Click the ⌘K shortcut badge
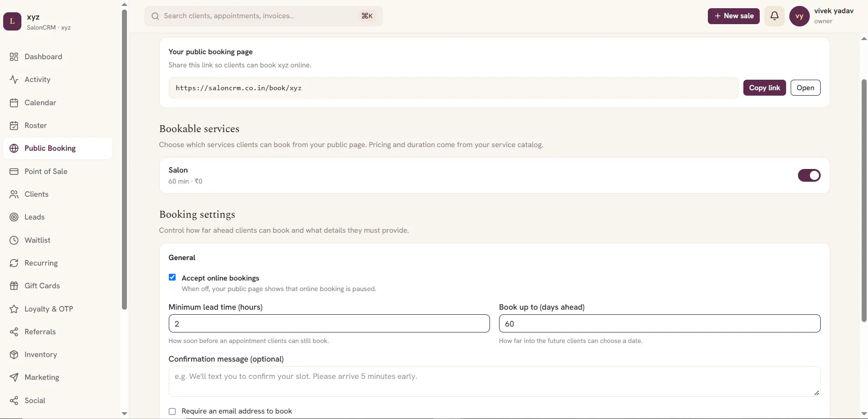This screenshot has width=868, height=419. coord(367,16)
